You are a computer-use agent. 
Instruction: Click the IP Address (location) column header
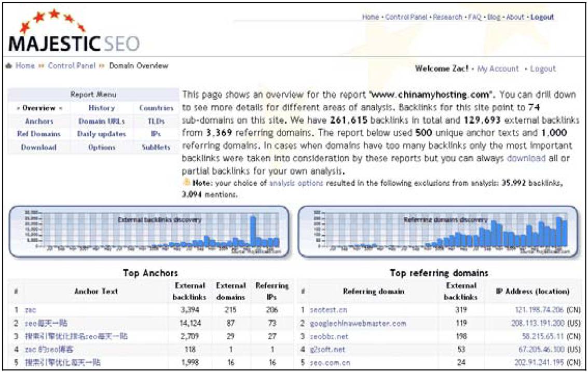pyautogui.click(x=532, y=291)
